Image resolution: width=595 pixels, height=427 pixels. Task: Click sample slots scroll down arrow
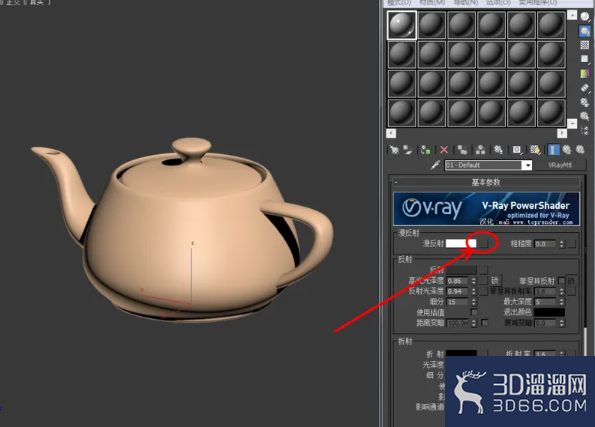pyautogui.click(x=572, y=123)
